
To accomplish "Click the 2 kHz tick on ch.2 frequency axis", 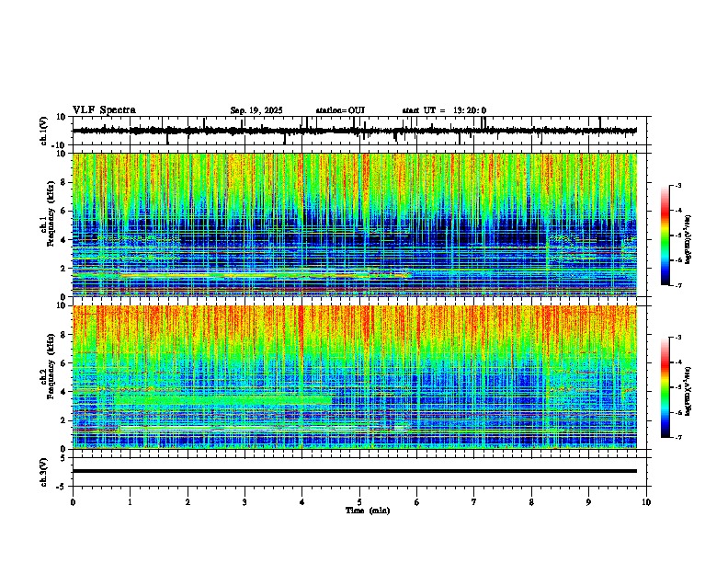I will (x=64, y=420).
